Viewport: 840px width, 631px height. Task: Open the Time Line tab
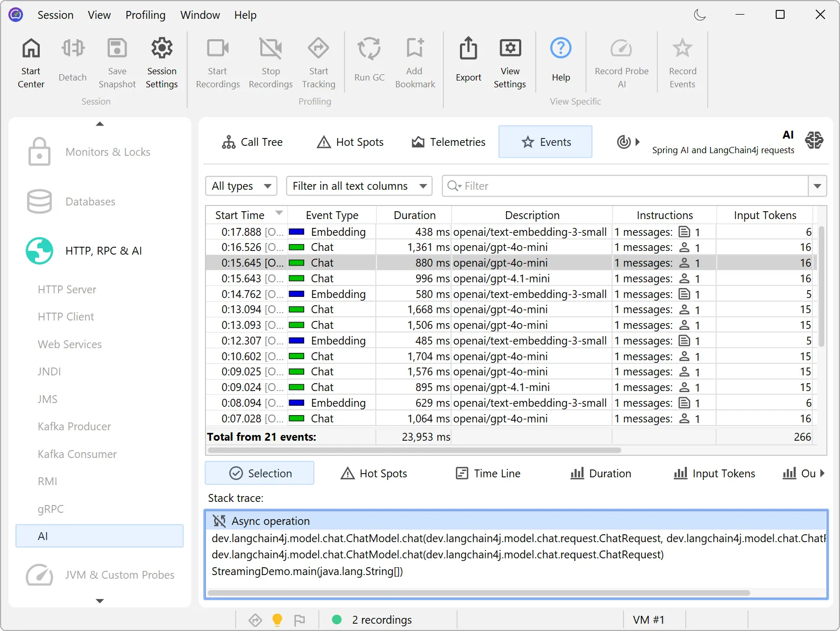tap(488, 474)
